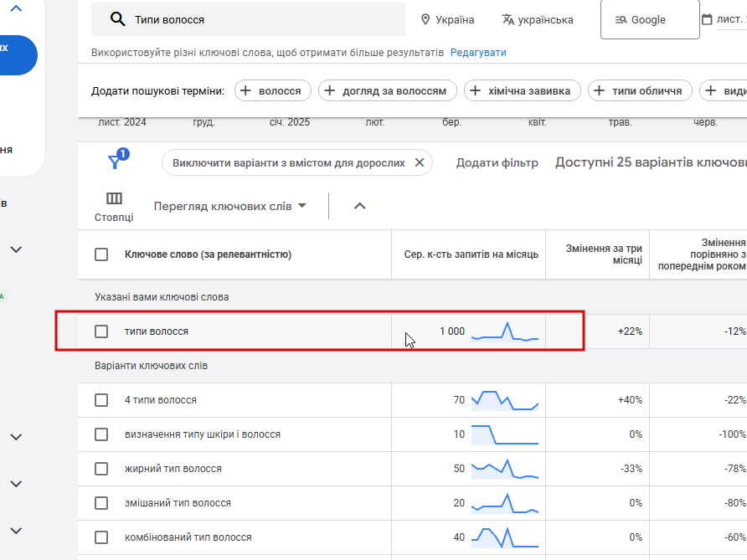
Task: Sort by 'Ключове слово (за релевантністю)' column
Action: pyautogui.click(x=208, y=254)
